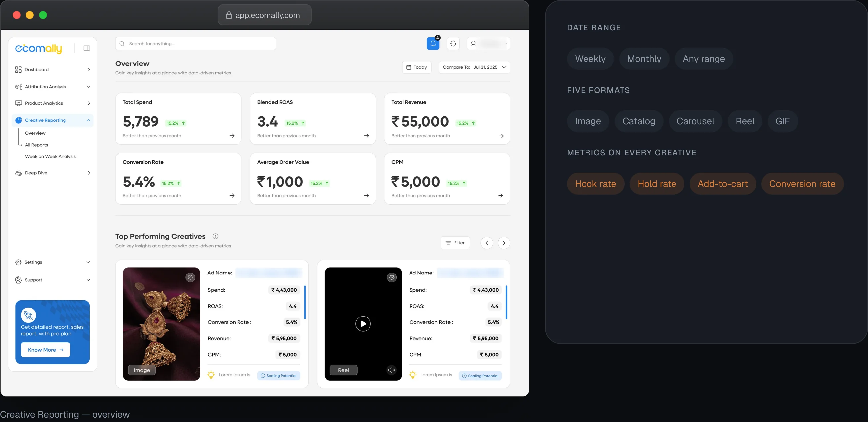Open the Filter button
Screen dimensions: 868x422
tap(455, 243)
